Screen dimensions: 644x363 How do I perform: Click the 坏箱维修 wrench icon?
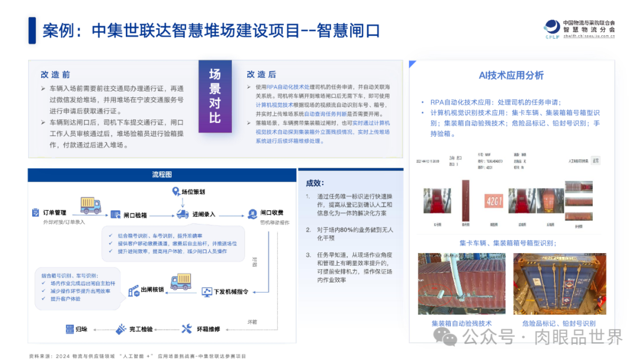pos(187,329)
